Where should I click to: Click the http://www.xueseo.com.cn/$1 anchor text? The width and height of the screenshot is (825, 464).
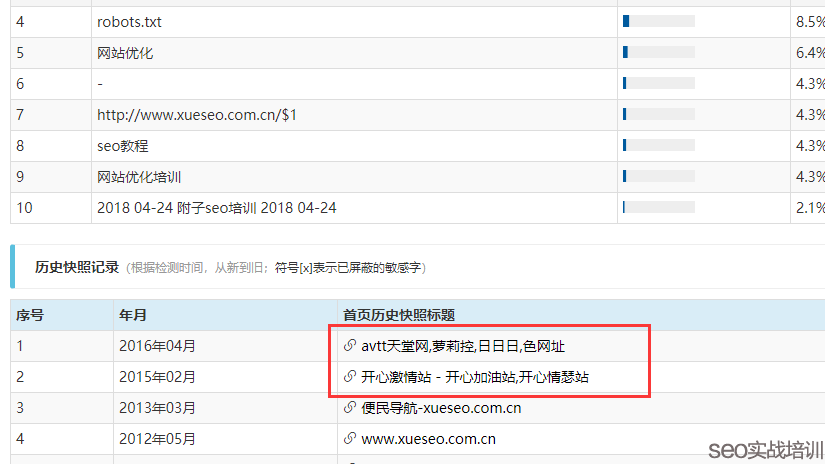(197, 115)
